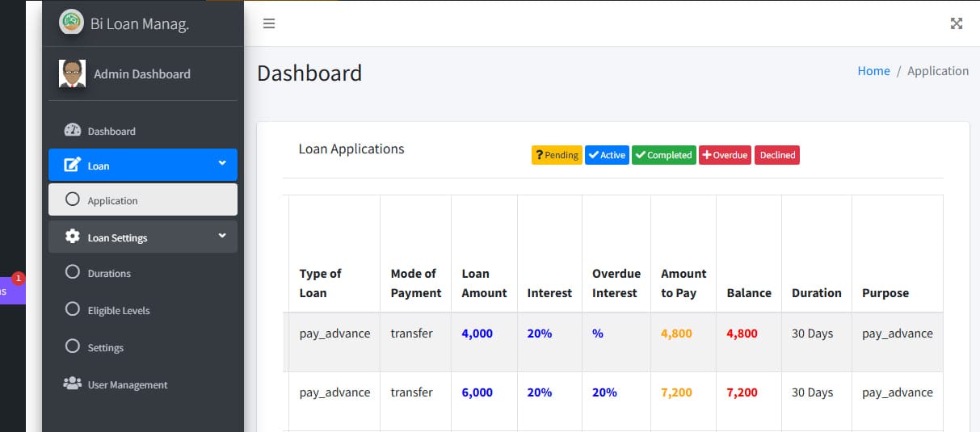Click the yellow Pending status badge
The image size is (980, 432).
point(557,155)
